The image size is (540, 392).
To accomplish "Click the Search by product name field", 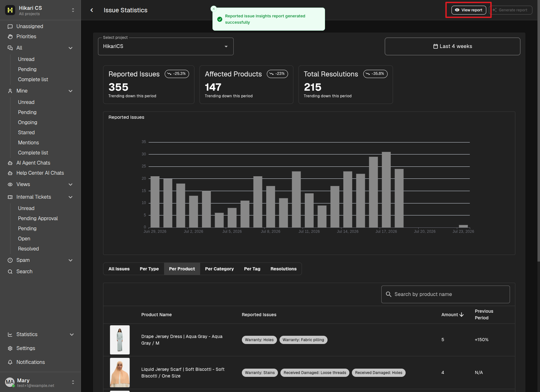I will click(445, 294).
